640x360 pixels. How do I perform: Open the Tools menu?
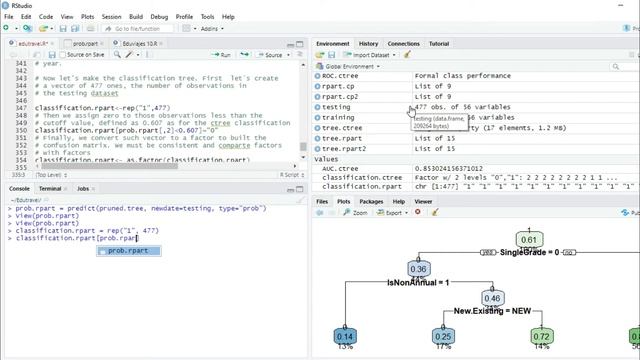pos(207,17)
